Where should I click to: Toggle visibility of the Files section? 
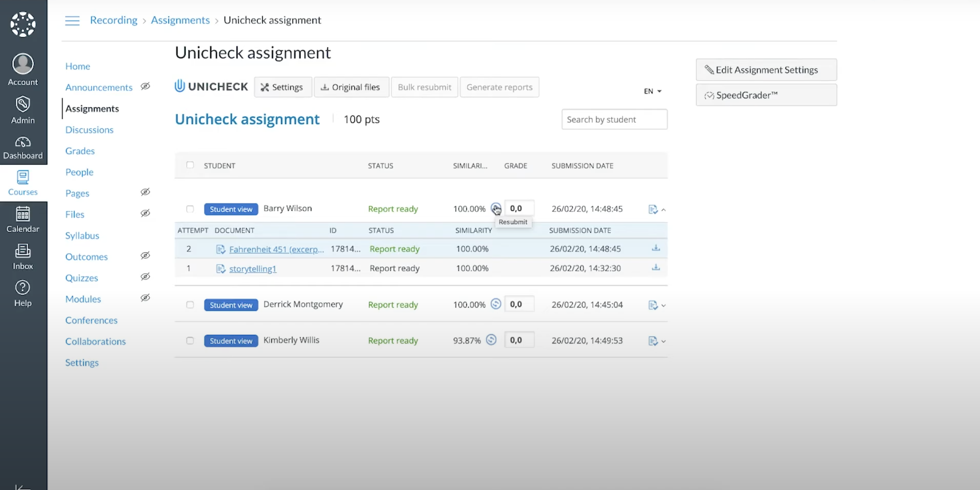click(146, 213)
